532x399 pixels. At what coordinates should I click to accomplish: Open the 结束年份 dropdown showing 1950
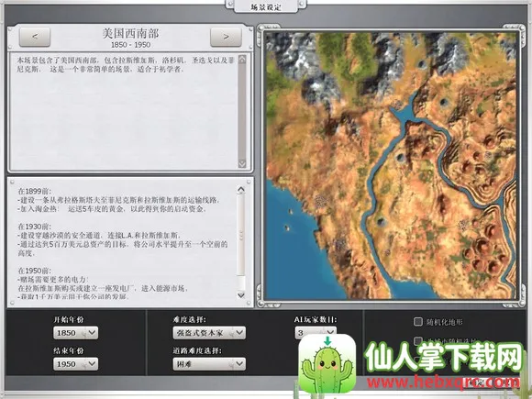pos(75,364)
